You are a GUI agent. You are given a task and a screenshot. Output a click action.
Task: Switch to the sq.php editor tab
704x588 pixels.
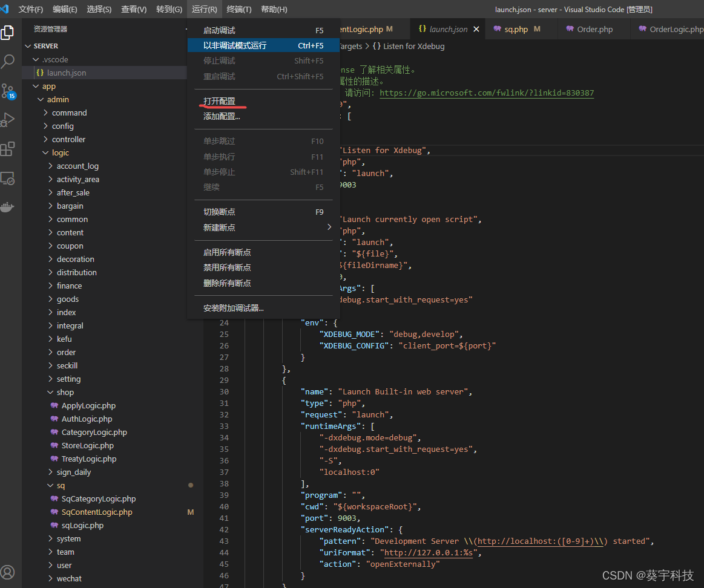[x=521, y=29]
